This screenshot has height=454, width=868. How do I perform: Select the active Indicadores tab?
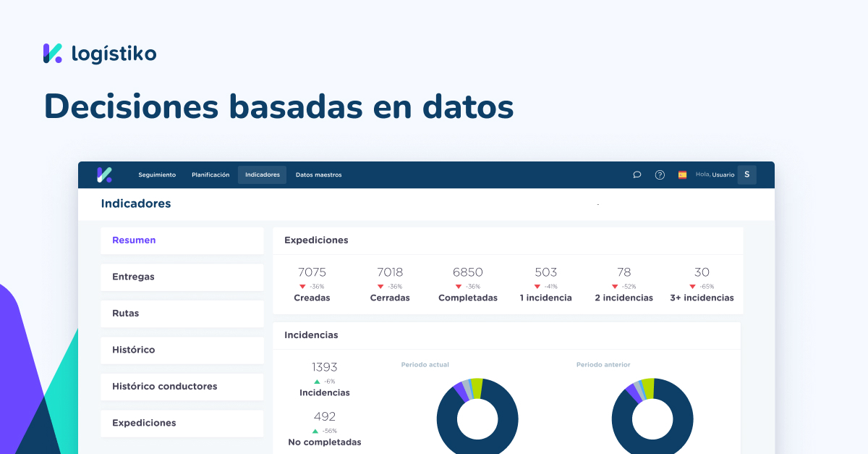tap(262, 175)
